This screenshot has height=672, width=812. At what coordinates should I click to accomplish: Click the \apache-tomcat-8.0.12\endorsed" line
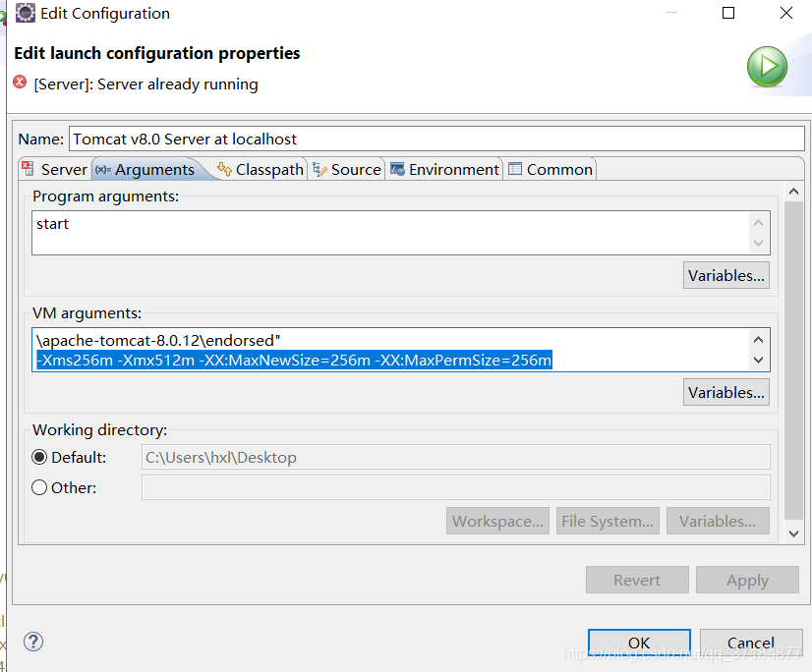click(158, 340)
